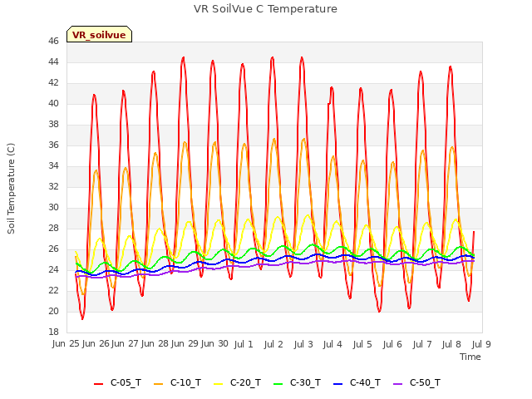Click the Jul 1 x-axis tick label
The height and width of the screenshot is (399, 532).
[244, 344]
